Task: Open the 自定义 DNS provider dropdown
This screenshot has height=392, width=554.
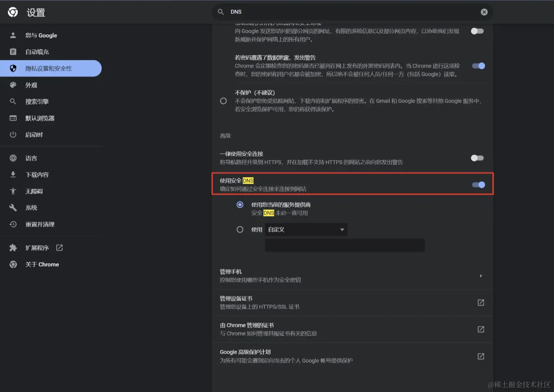Action: tap(306, 230)
